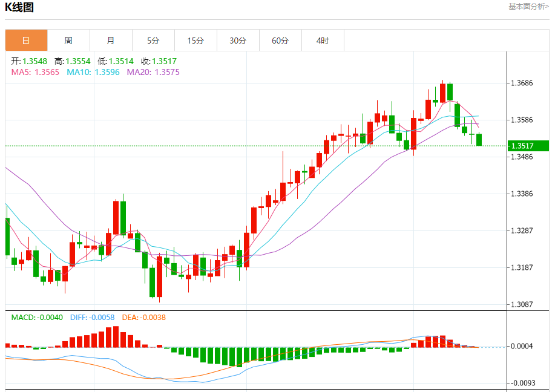Click the DEA:-0.0038 indicator label
555x392 pixels.
click(143, 318)
